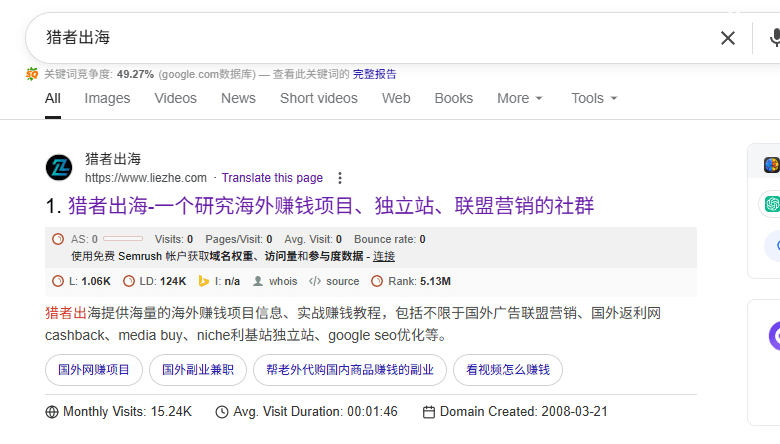Viewport: 780px width, 444px height.
Task: Open the whois link
Action: tap(283, 281)
